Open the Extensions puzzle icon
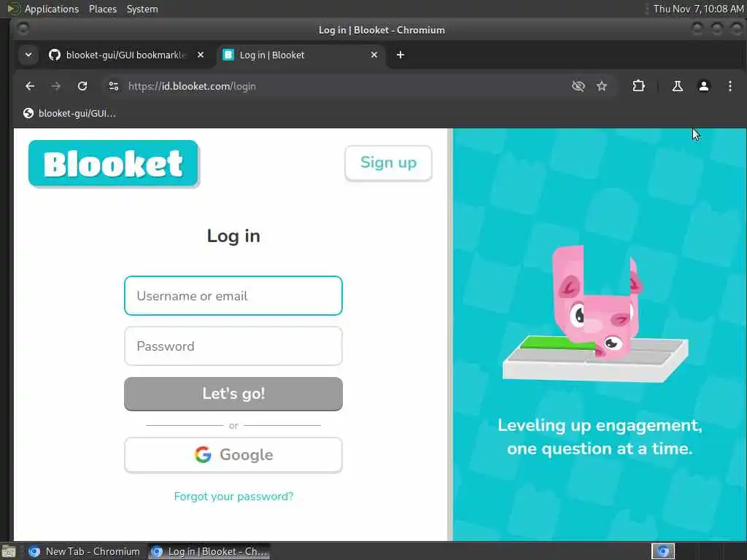The width and height of the screenshot is (747, 560). [x=638, y=86]
